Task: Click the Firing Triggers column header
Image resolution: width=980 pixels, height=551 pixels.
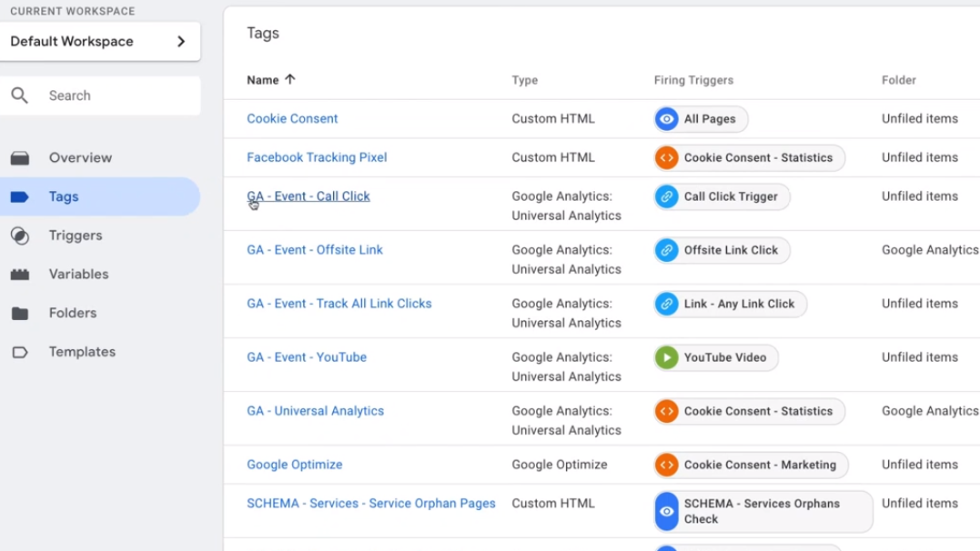Action: click(693, 80)
